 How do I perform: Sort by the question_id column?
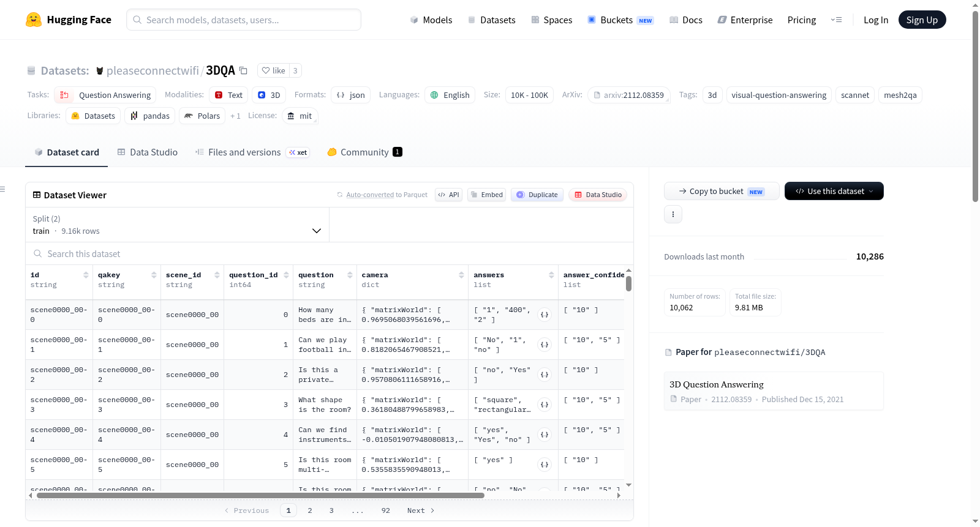tap(287, 275)
